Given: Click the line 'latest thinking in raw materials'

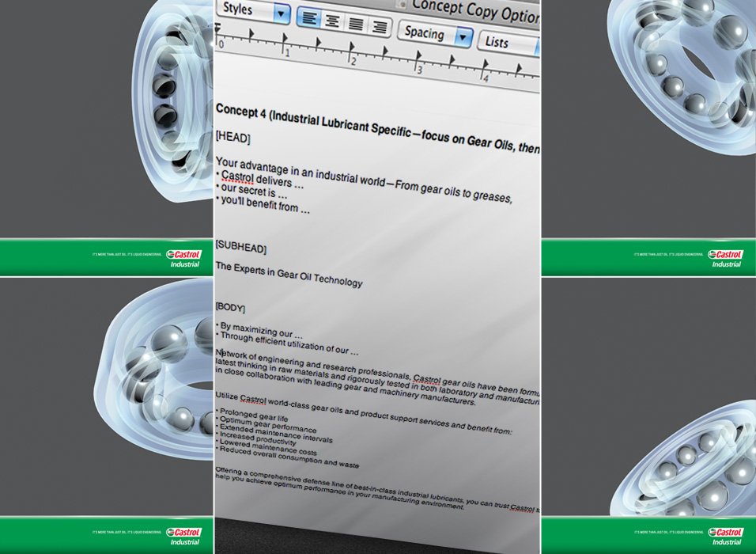Looking at the screenshot, I should 280,369.
